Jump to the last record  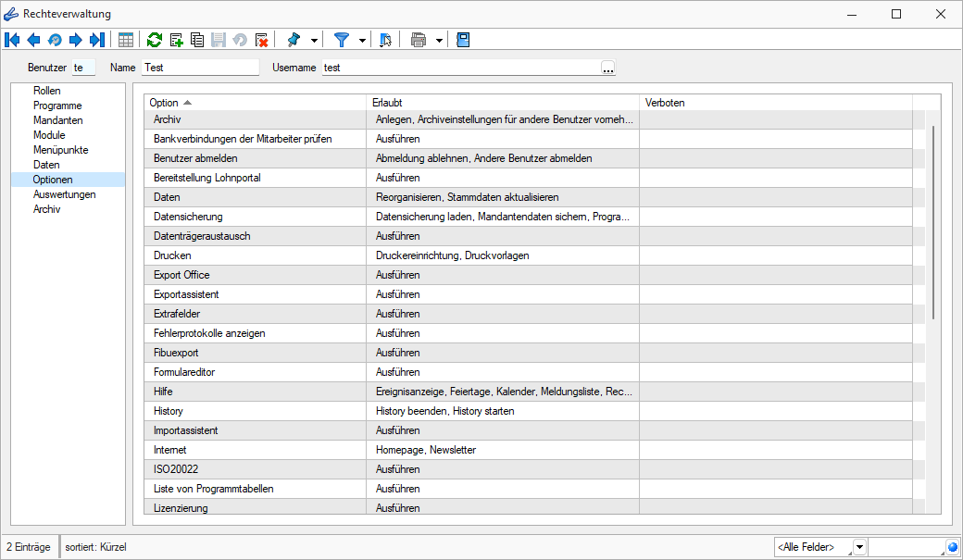coord(97,40)
